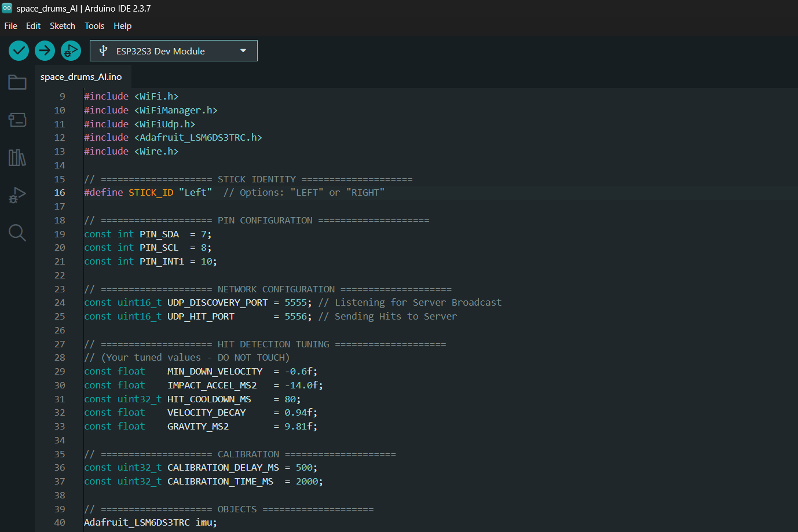Open the Sketchbook folder sidebar icon
798x532 pixels.
(x=17, y=82)
